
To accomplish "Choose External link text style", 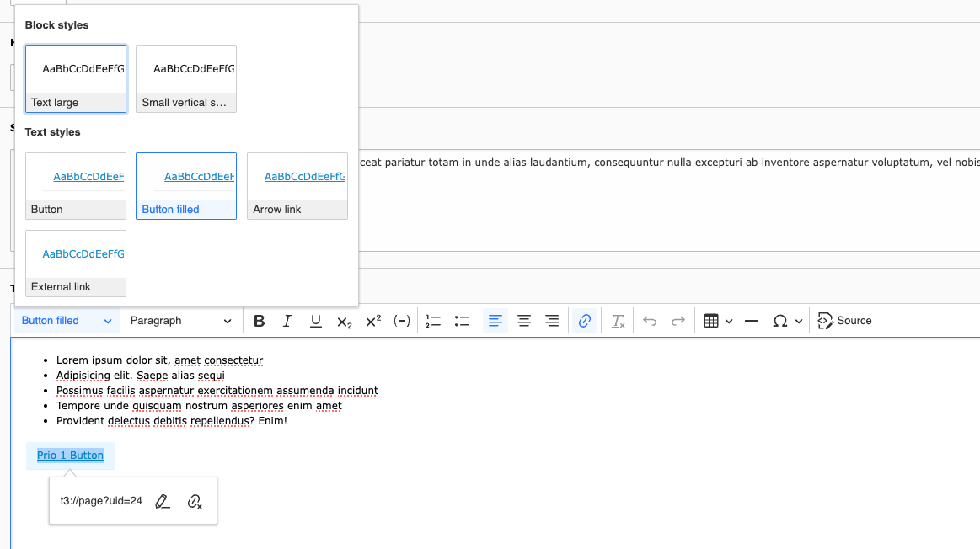I will (76, 264).
